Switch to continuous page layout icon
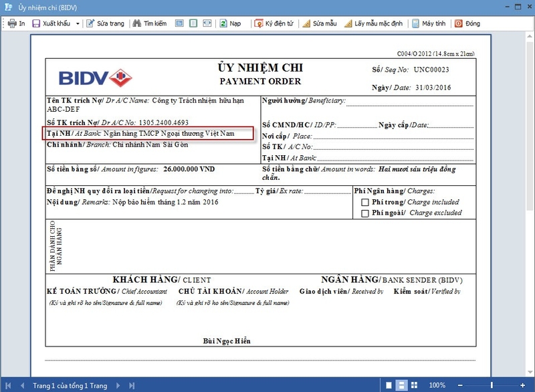 point(402,385)
